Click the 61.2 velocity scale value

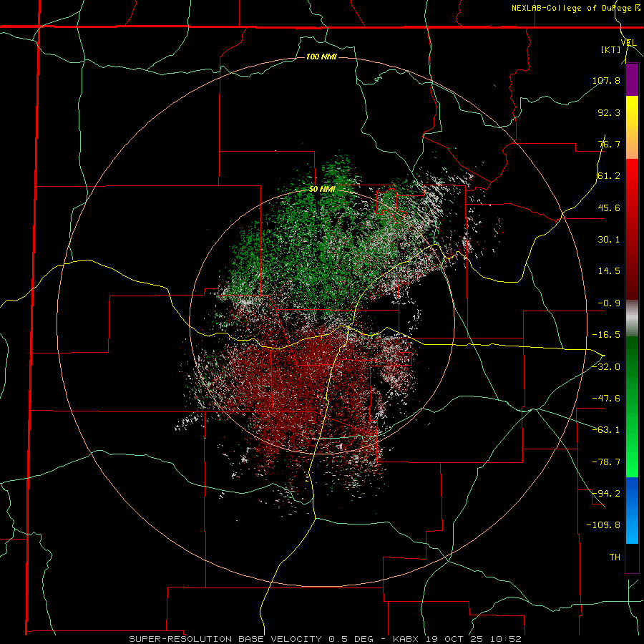click(609, 176)
